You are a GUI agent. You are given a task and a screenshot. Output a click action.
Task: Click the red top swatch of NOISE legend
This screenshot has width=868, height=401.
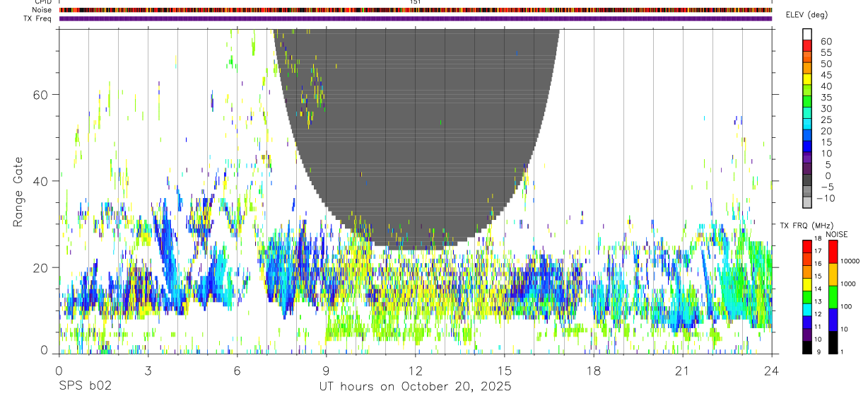(833, 252)
